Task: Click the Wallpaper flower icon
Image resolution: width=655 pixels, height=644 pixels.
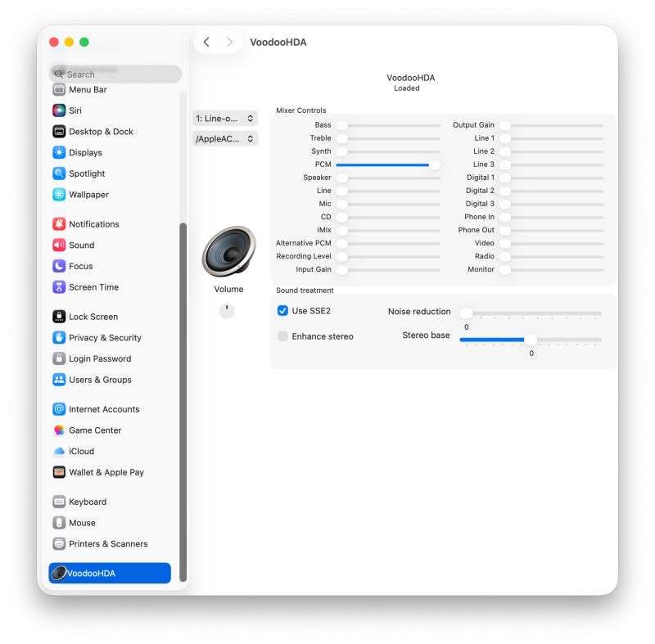Action: tap(59, 195)
